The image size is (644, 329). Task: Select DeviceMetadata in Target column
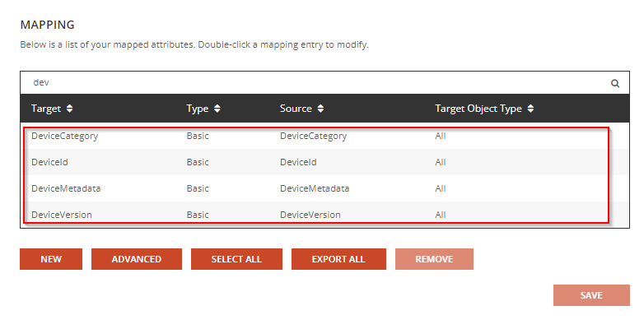66,188
